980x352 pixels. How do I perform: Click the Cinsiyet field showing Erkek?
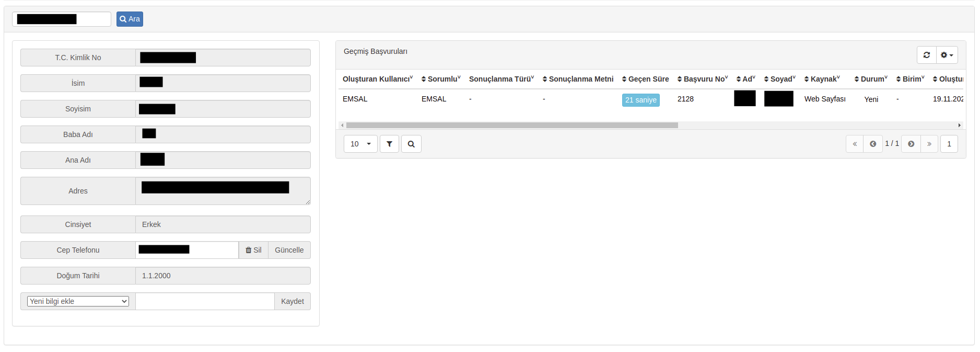pyautogui.click(x=223, y=224)
